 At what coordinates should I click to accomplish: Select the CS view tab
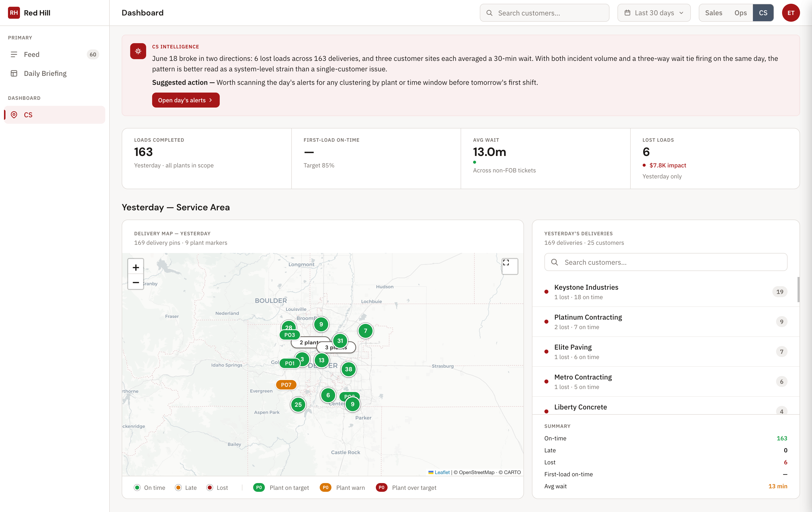click(763, 13)
